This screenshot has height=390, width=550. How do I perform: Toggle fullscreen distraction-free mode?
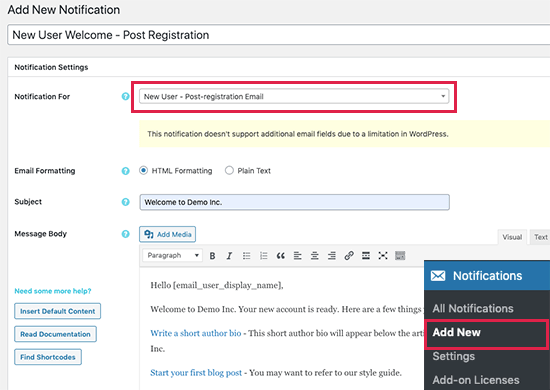pyautogui.click(x=383, y=256)
